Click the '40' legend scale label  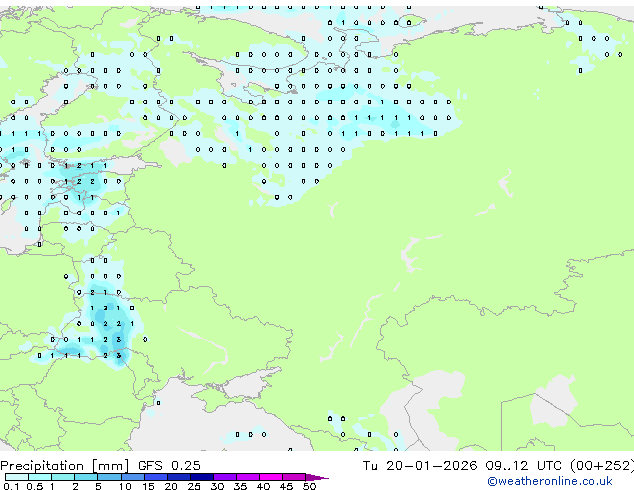263,486
